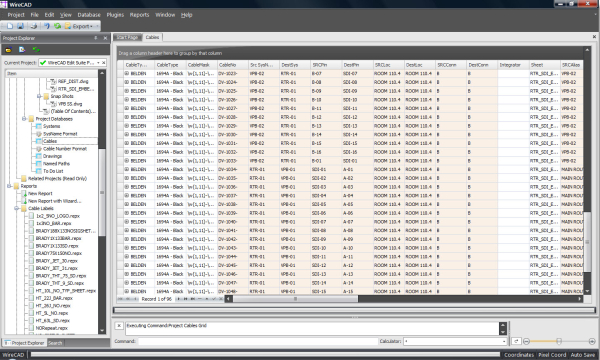Screen dimensions: 600x360
Task: Open the File menu
Action: coord(34,15)
